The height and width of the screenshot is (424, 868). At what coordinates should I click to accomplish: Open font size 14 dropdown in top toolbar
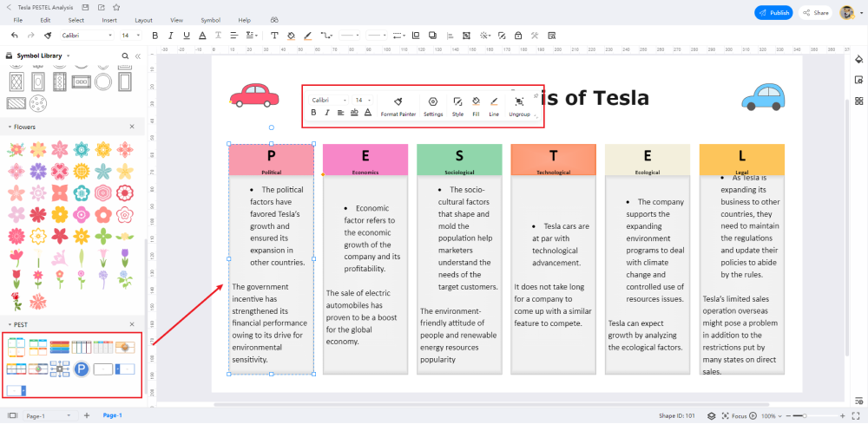pyautogui.click(x=131, y=36)
